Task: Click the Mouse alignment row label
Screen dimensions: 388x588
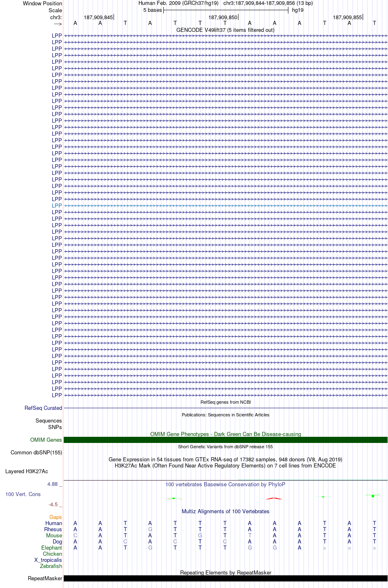Action: (54, 535)
